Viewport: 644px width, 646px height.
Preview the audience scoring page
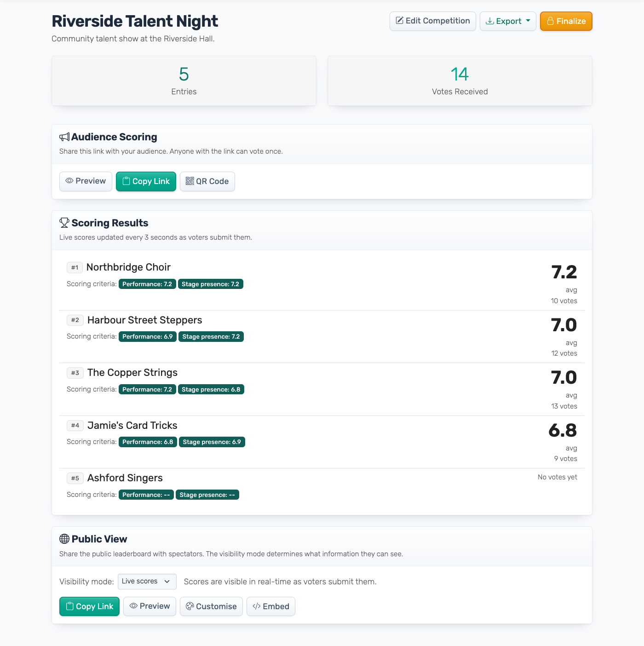coord(86,181)
